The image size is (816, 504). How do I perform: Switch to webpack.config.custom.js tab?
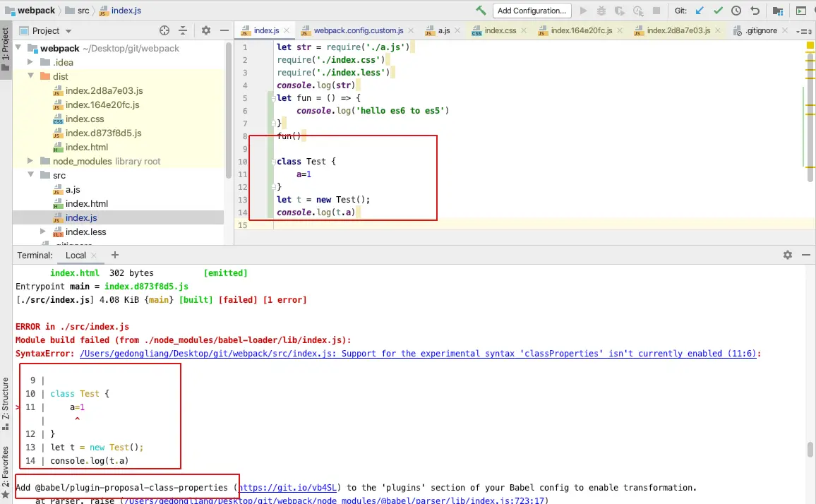pos(358,31)
